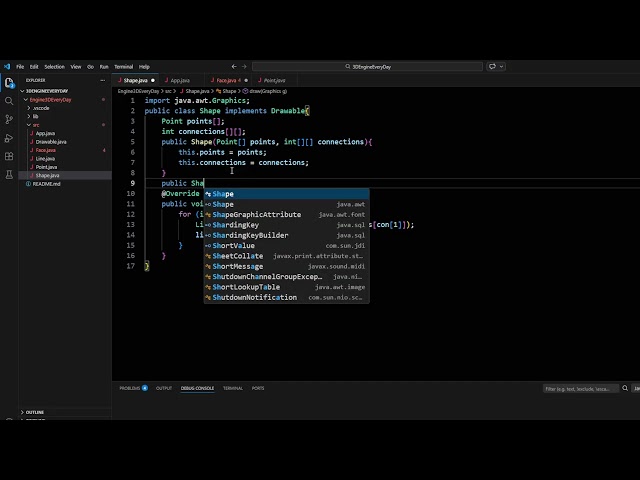The height and width of the screenshot is (480, 640).
Task: Expand the Outline section
Action: pyautogui.click(x=34, y=412)
